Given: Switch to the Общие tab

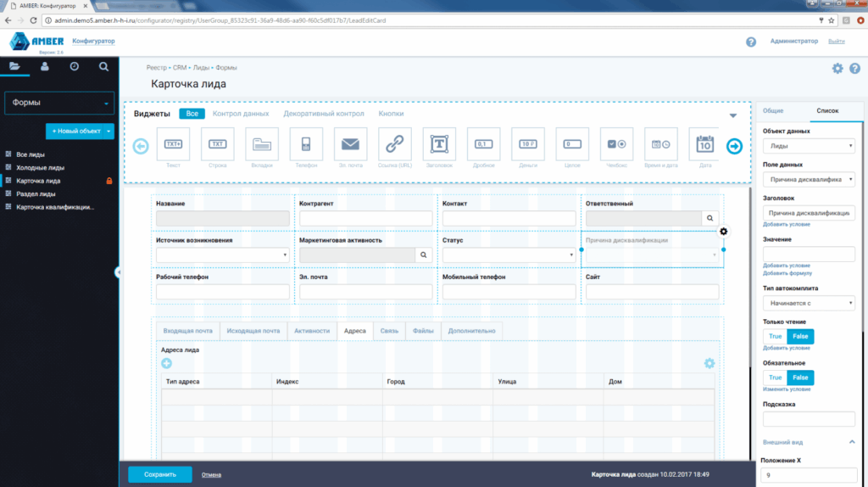Looking at the screenshot, I should [x=773, y=111].
